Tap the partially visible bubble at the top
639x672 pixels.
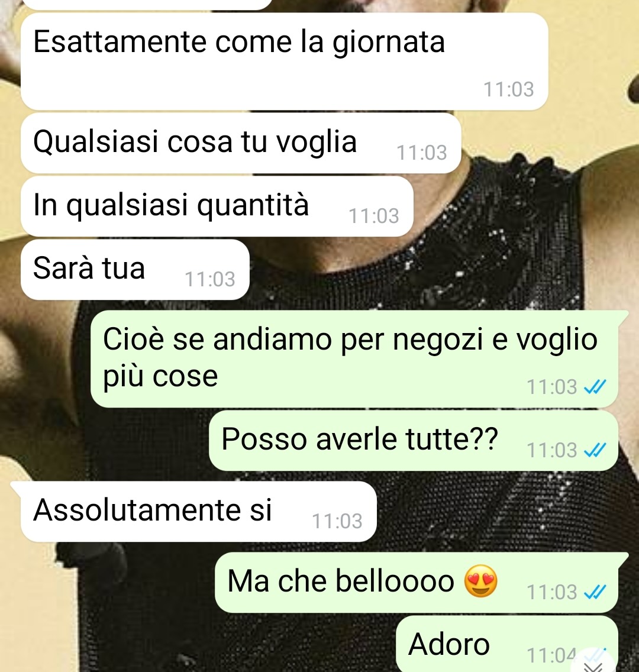(x=146, y=4)
